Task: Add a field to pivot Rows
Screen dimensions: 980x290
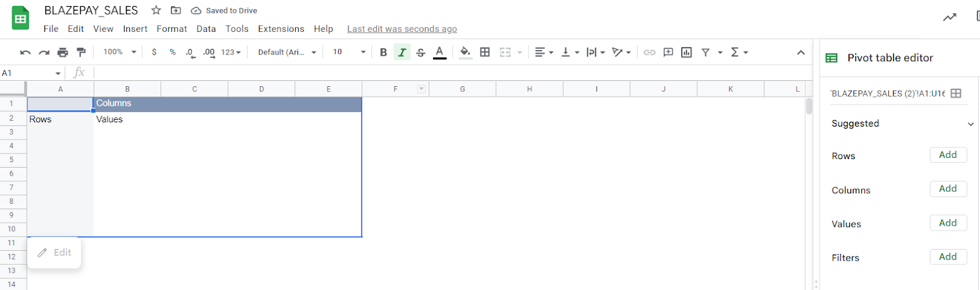Action: 948,155
